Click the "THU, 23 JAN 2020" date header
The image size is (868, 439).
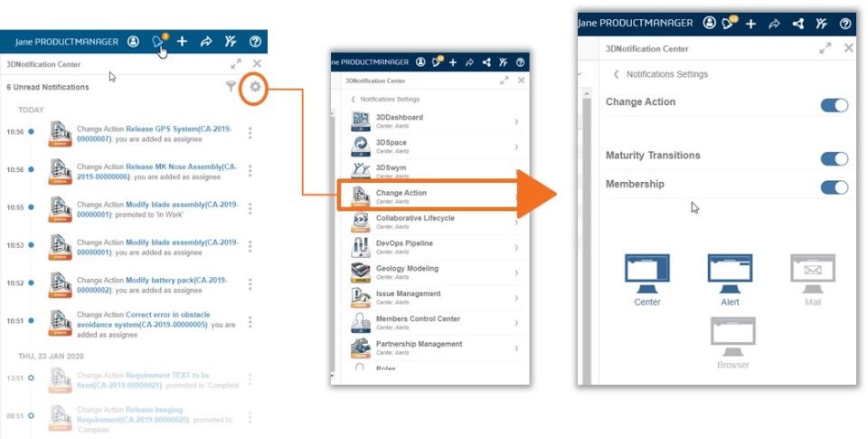pos(51,356)
